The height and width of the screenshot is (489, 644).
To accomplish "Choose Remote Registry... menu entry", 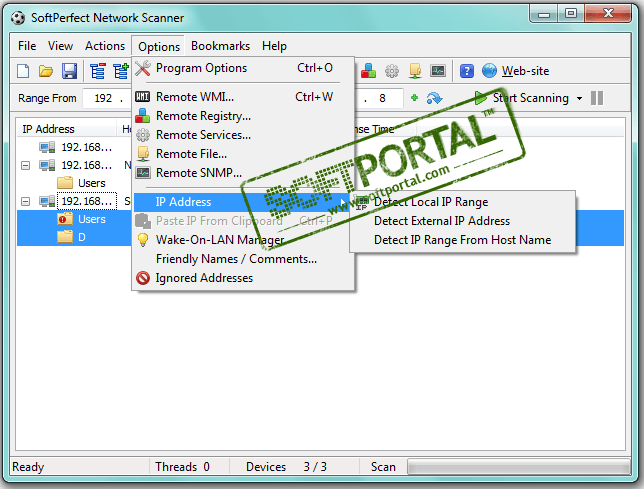I will (x=243, y=116).
